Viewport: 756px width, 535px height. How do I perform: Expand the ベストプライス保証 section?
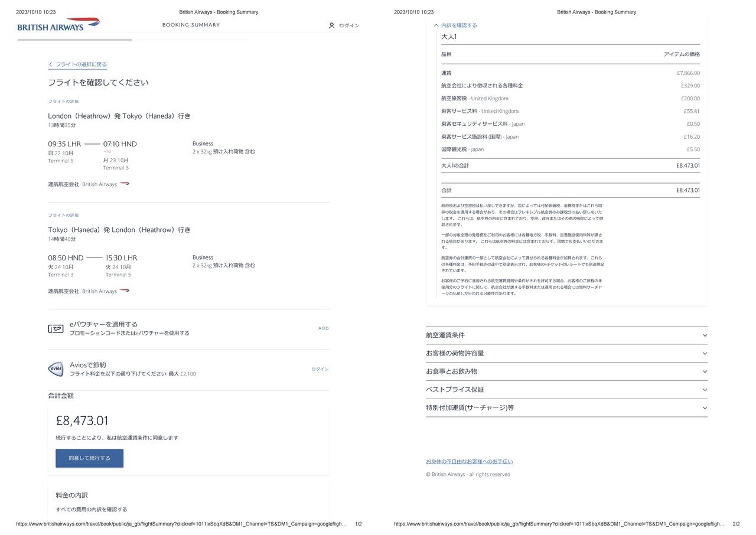566,390
